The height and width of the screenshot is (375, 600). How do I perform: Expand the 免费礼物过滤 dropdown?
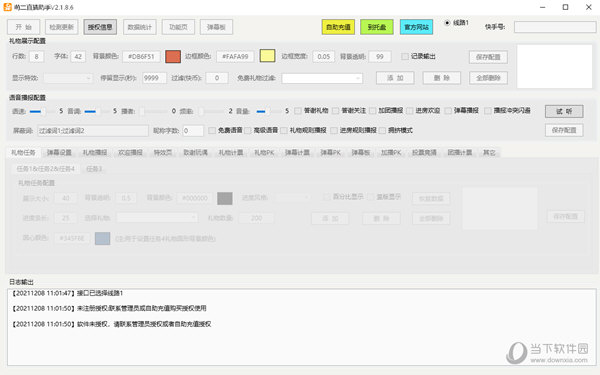coord(322,78)
